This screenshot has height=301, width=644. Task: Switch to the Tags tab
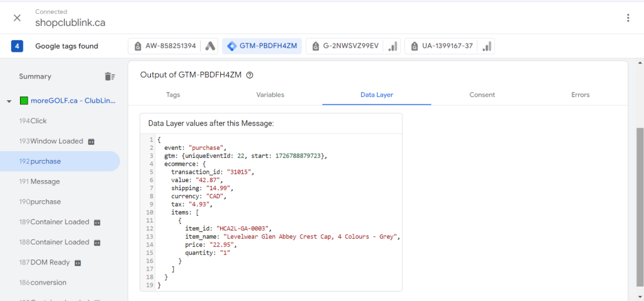(x=173, y=95)
